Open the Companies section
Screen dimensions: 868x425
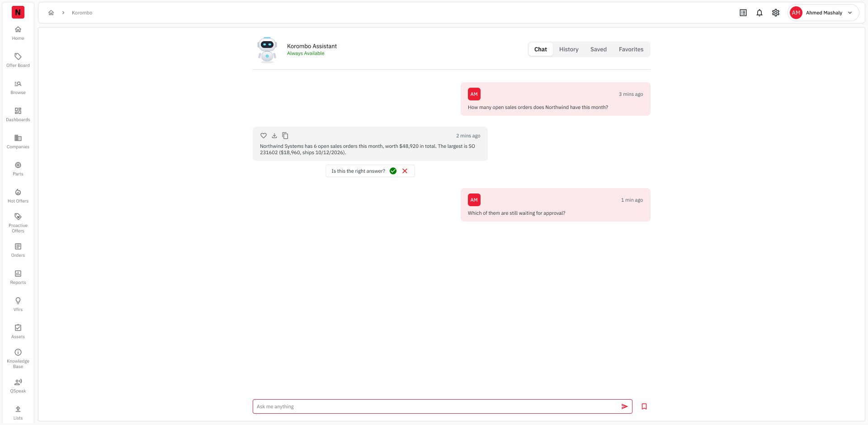[18, 142]
